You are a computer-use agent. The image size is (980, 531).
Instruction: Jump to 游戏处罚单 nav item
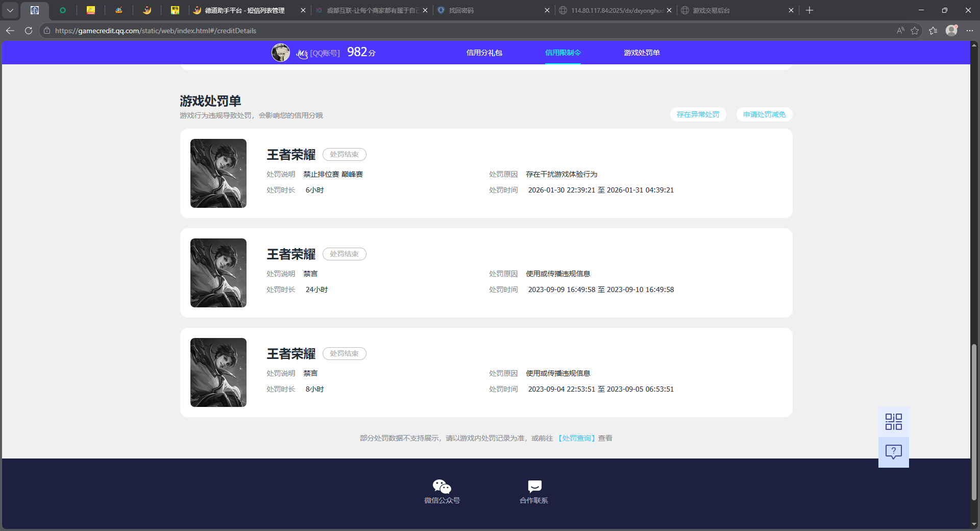(642, 53)
